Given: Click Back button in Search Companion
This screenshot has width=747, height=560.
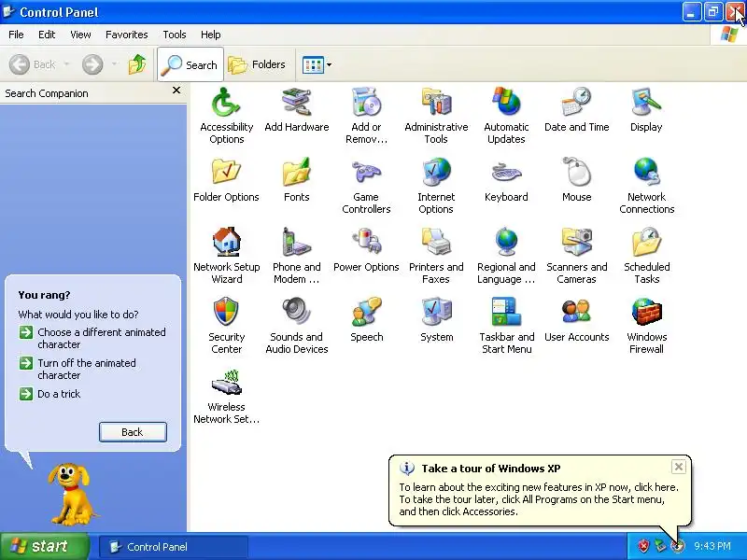Looking at the screenshot, I should pyautogui.click(x=133, y=432).
